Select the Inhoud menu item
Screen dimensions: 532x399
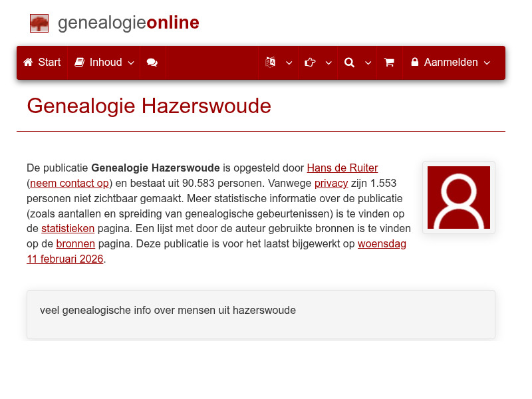click(x=105, y=63)
